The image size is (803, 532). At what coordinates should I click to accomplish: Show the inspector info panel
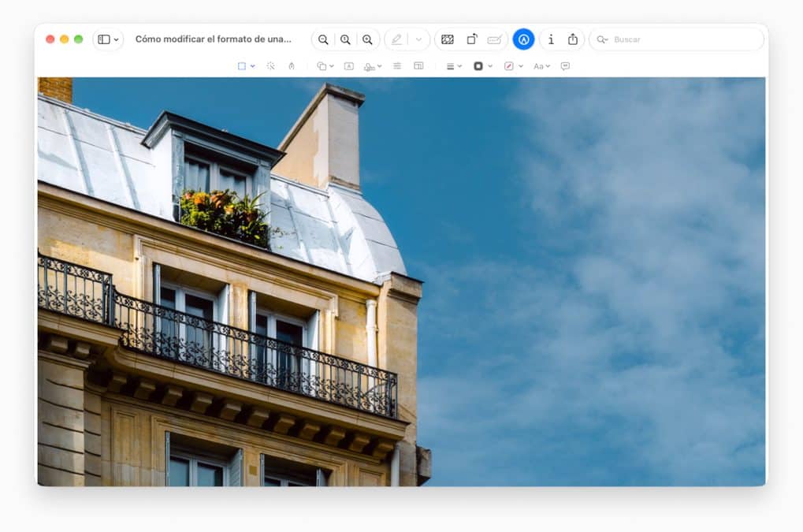pos(551,39)
